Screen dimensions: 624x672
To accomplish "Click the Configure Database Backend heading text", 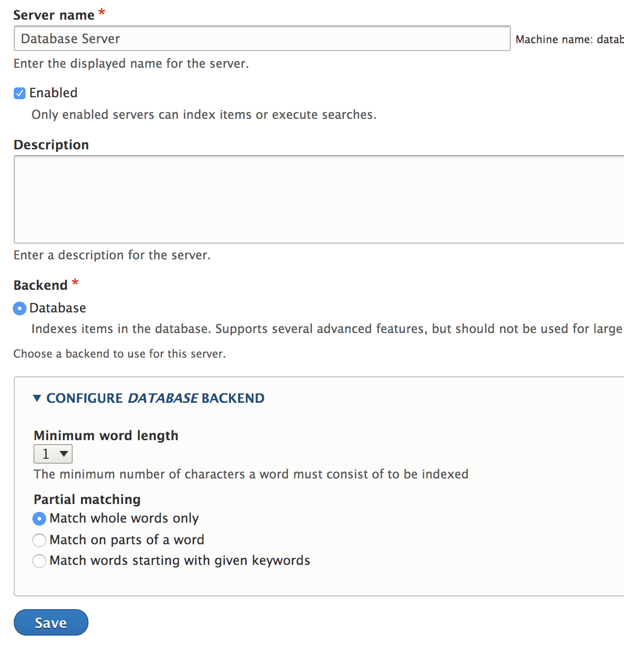I will pyautogui.click(x=155, y=398).
